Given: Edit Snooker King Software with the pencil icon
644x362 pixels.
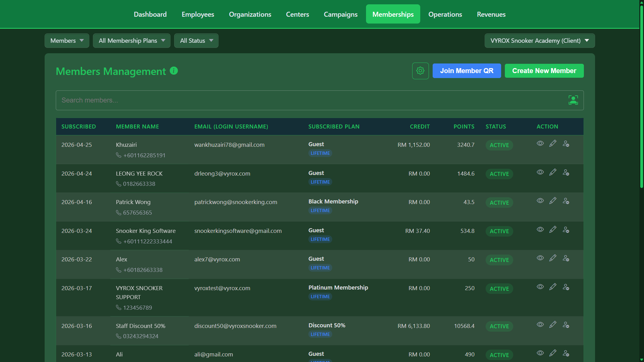Looking at the screenshot, I should coord(553,229).
